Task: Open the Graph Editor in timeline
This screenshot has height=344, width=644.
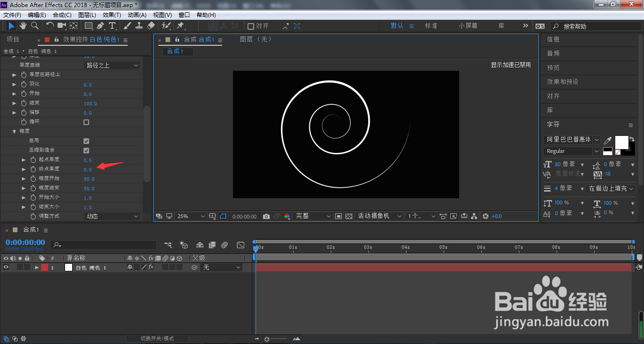Action: (240, 245)
